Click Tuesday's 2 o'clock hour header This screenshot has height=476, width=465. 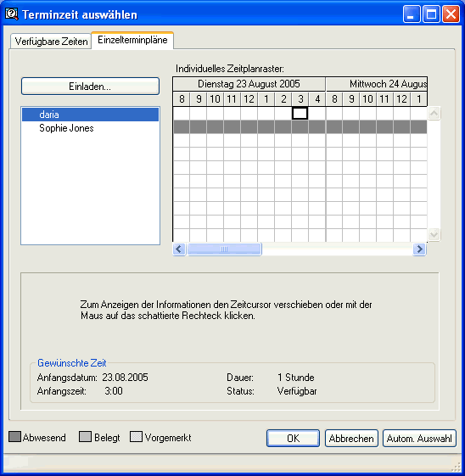pyautogui.click(x=283, y=99)
